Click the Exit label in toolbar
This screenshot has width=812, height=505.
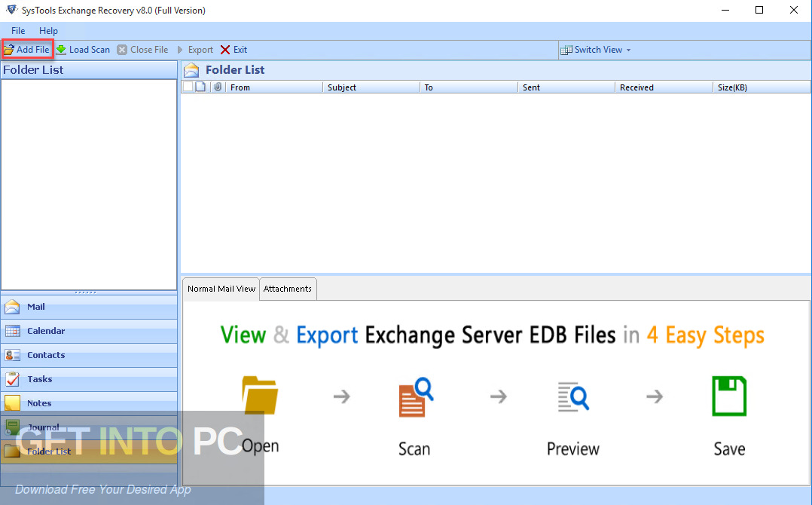coord(240,50)
